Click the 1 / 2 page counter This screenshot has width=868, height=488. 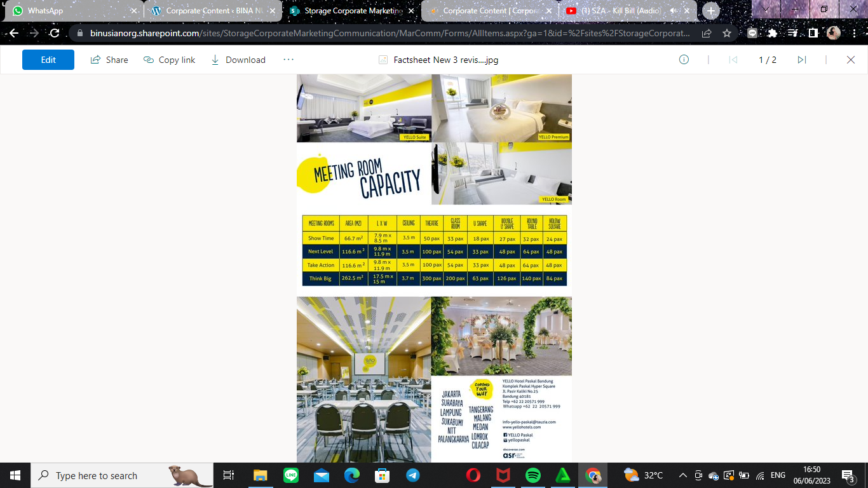point(768,60)
